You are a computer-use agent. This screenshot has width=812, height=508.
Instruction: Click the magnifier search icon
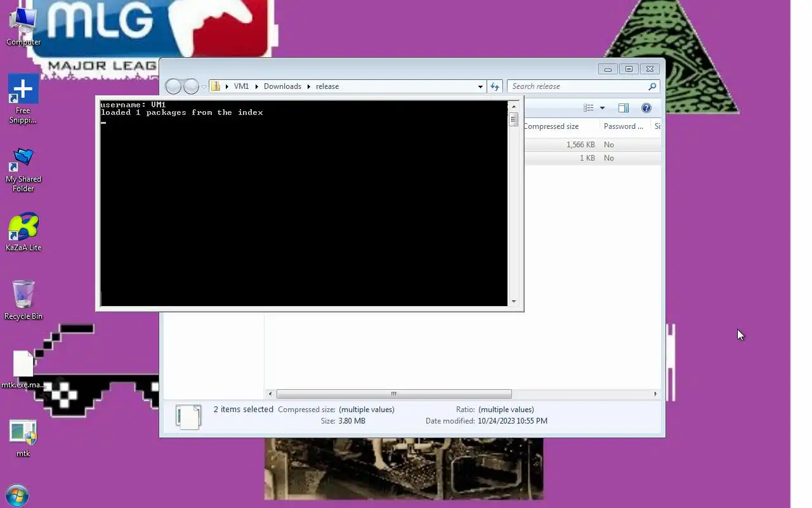point(652,86)
